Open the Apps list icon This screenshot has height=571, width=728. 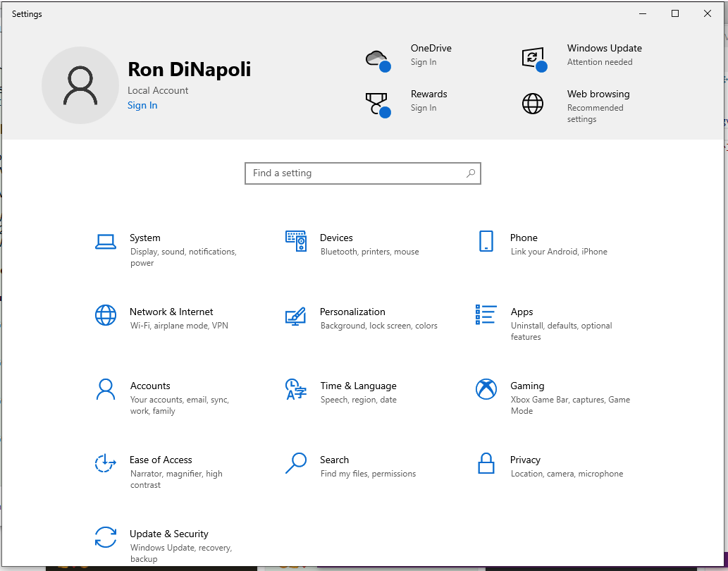pyautogui.click(x=486, y=315)
